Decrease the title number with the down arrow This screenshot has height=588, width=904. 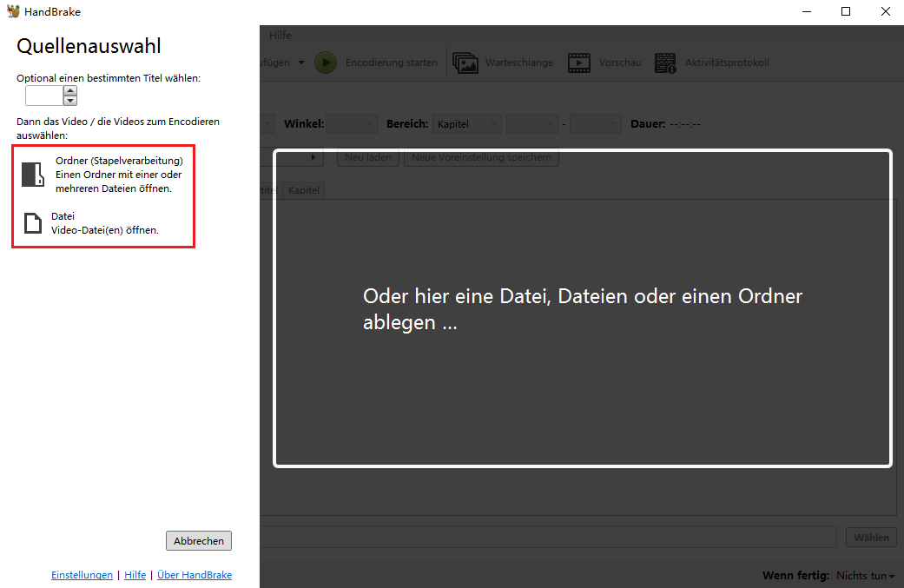tap(70, 101)
